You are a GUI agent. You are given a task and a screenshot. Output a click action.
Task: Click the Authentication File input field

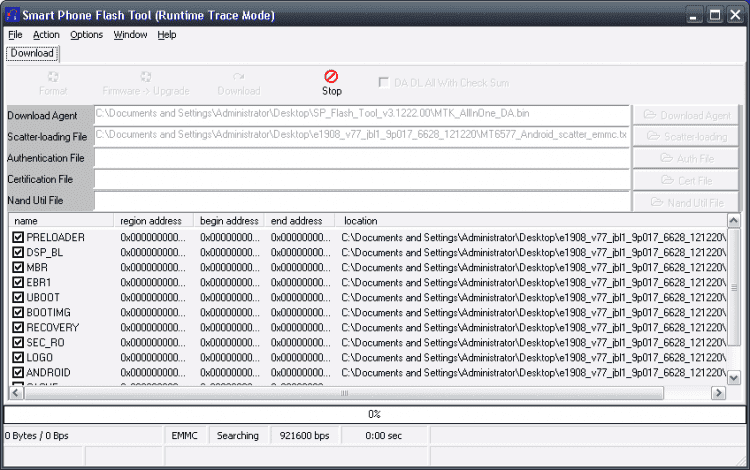coord(361,158)
